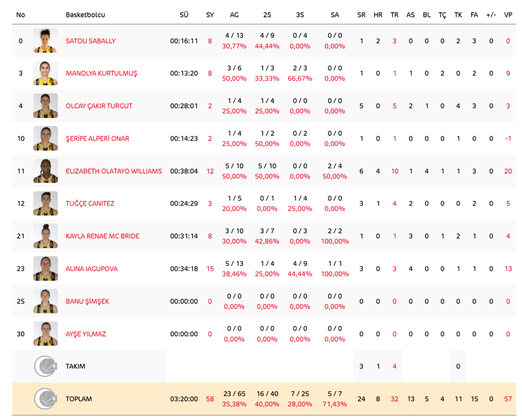Open Satou Sabally's player photo
The height and width of the screenshot is (420, 522).
[x=45, y=41]
